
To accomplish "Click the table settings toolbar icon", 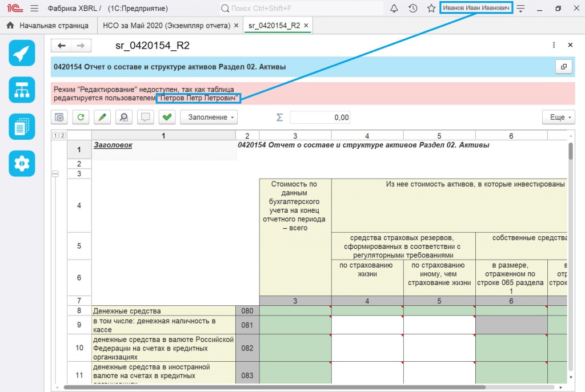I will (59, 118).
